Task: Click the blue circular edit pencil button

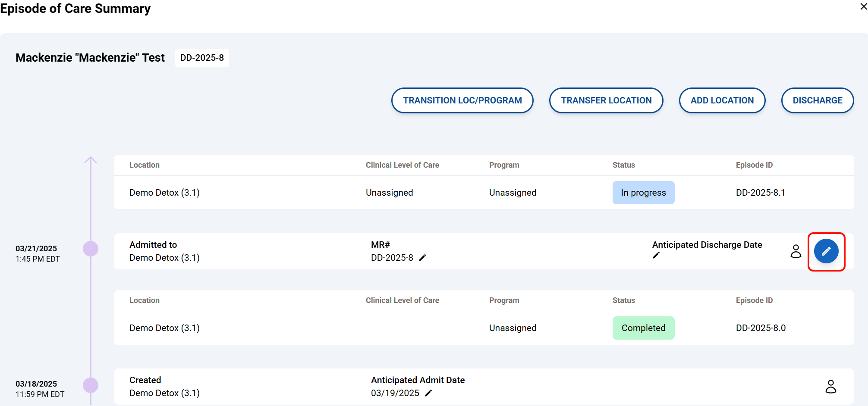Action: tap(826, 251)
